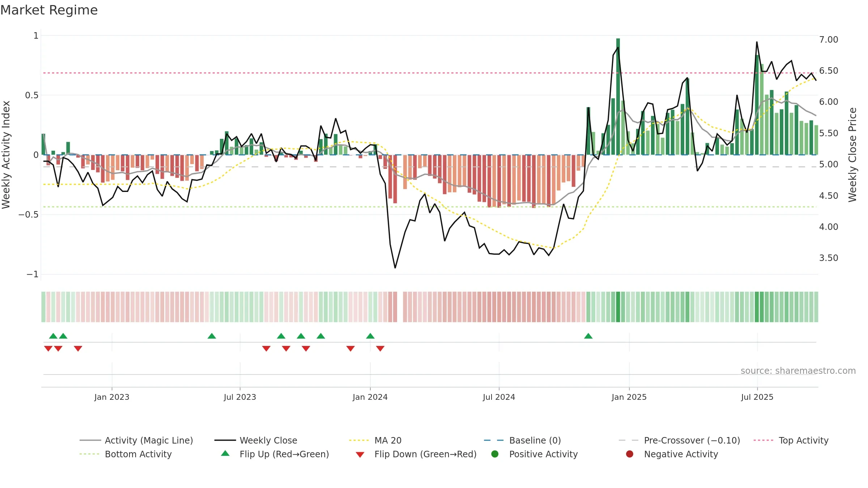Select the red flip-down marker just after Jan 2024
Image resolution: width=868 pixels, height=488 pixels.
coord(380,348)
